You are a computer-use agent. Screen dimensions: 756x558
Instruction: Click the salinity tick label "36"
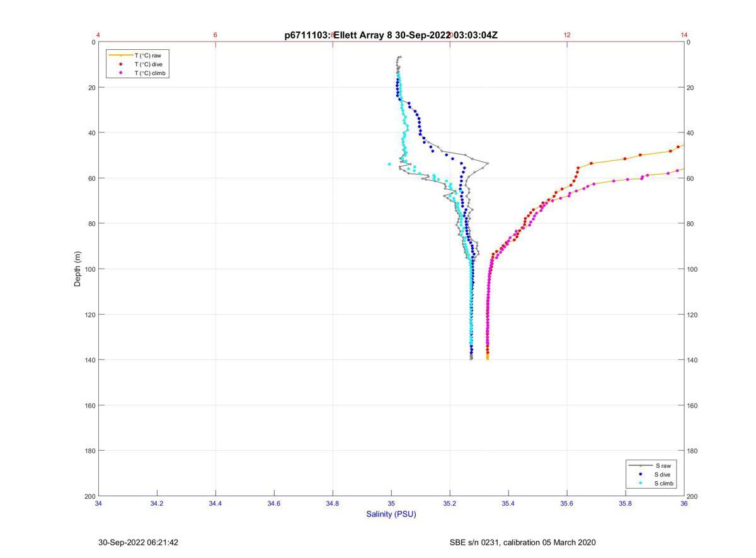click(x=684, y=503)
